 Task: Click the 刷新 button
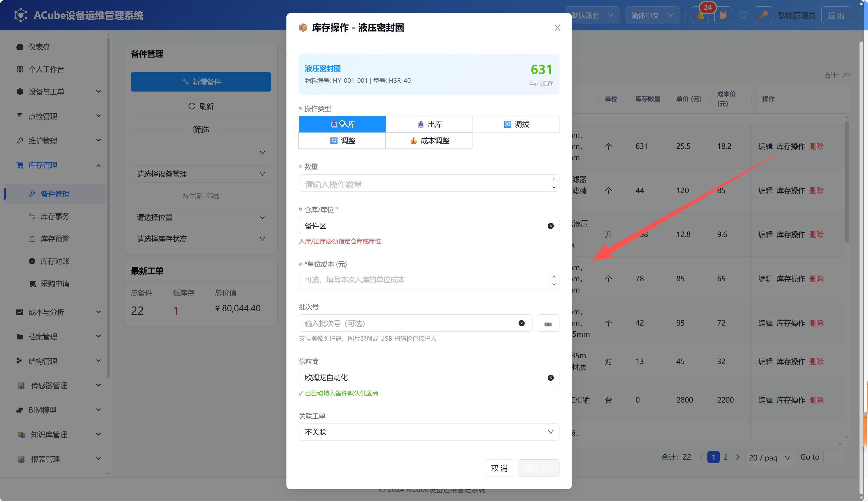pyautogui.click(x=201, y=106)
